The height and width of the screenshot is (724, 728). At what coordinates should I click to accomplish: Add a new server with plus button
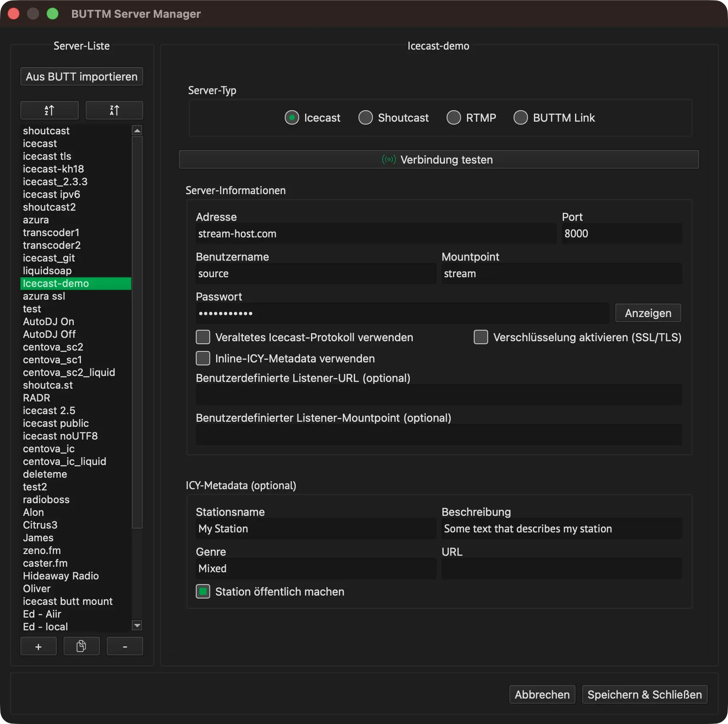pyautogui.click(x=39, y=646)
